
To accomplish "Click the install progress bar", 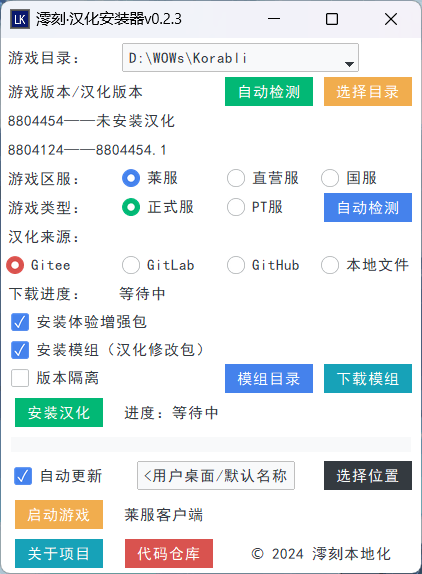I will point(211,444).
